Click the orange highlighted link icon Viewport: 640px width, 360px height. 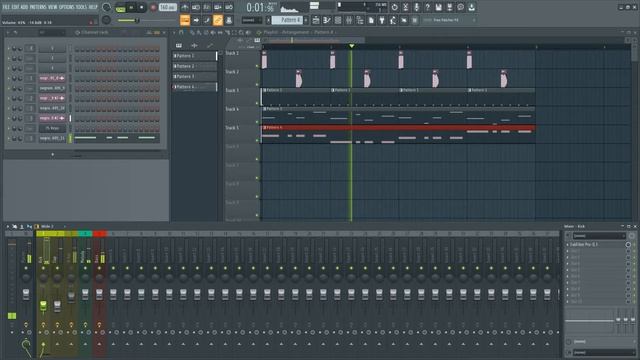pos(218,20)
